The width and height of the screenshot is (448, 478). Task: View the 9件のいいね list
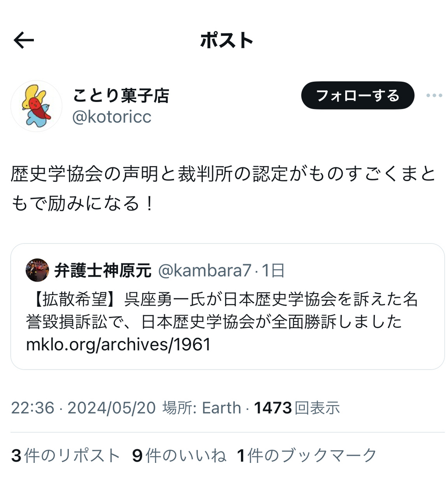tap(179, 456)
